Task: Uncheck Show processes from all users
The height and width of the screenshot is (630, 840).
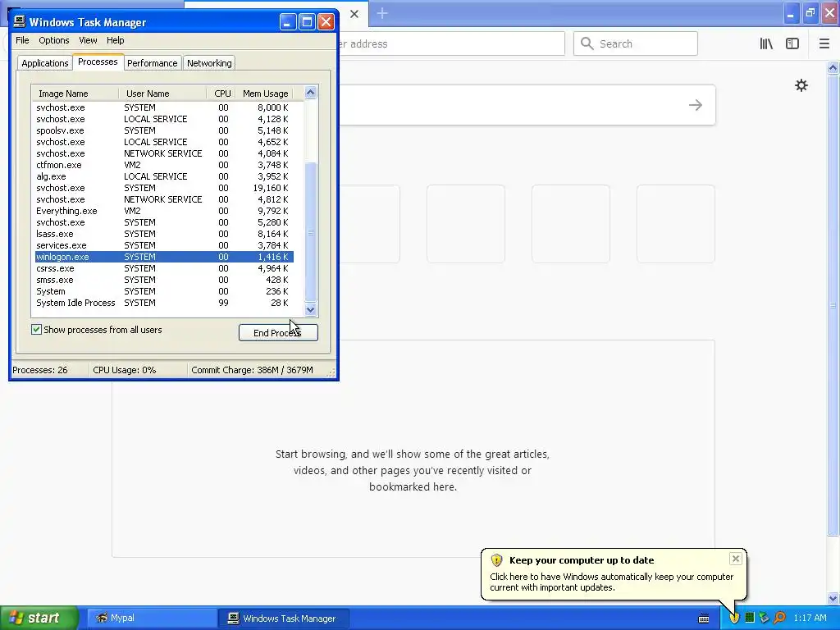Action: click(36, 330)
